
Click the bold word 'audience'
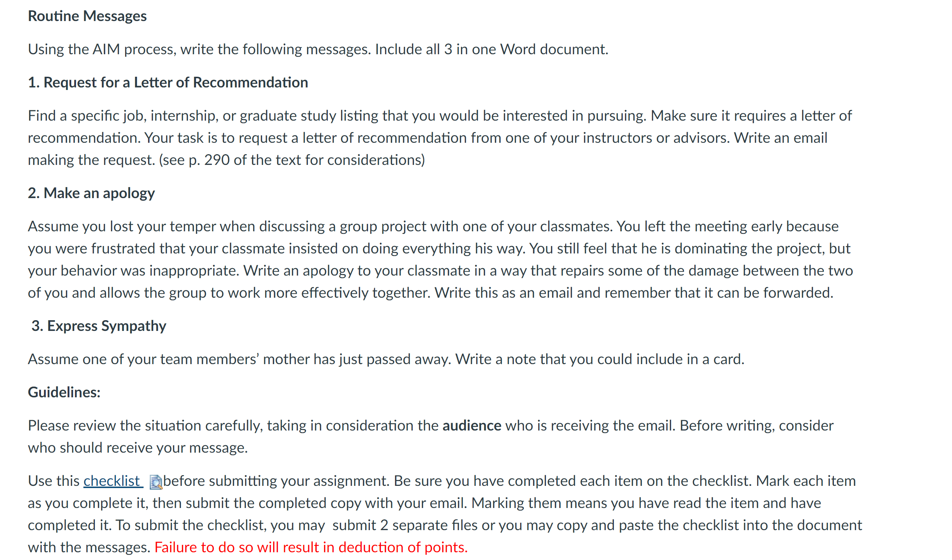(x=472, y=426)
